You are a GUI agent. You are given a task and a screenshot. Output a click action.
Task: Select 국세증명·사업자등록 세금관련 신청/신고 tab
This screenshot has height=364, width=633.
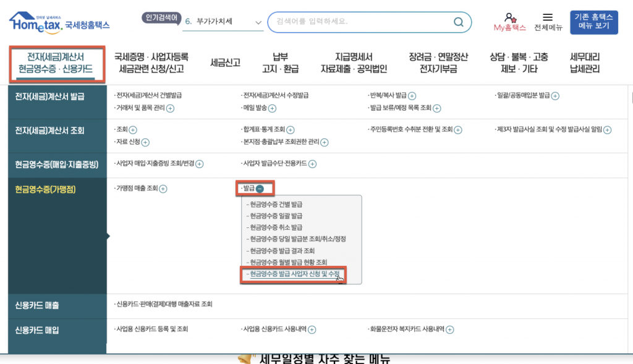tap(151, 63)
